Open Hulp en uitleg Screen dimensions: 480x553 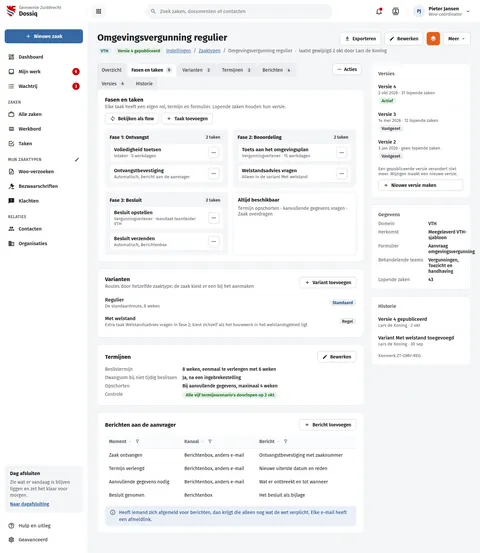point(44,525)
